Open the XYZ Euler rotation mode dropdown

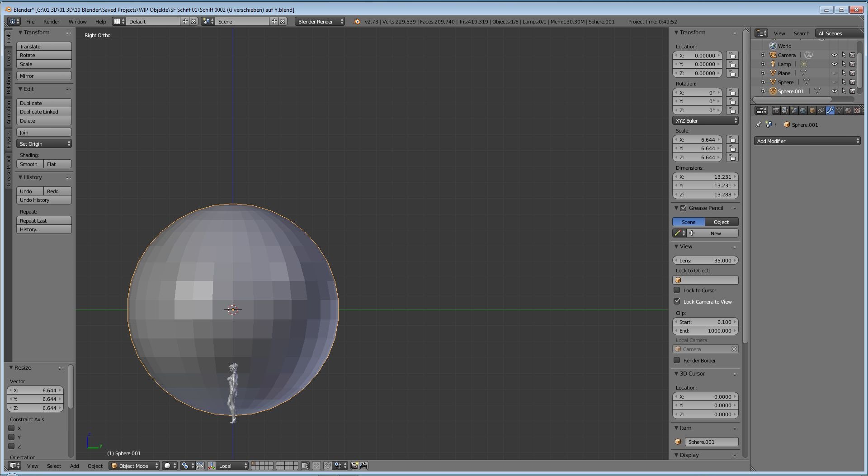(x=706, y=121)
